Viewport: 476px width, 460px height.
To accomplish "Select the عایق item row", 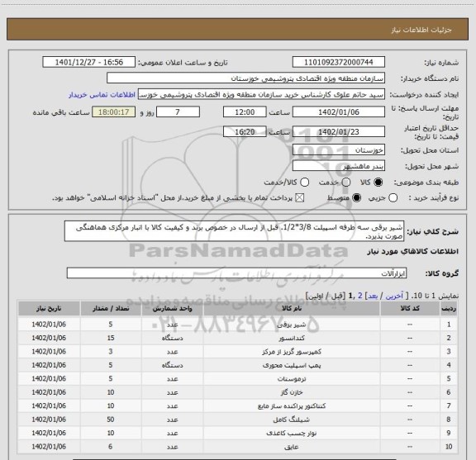I will pyautogui.click(x=237, y=447).
